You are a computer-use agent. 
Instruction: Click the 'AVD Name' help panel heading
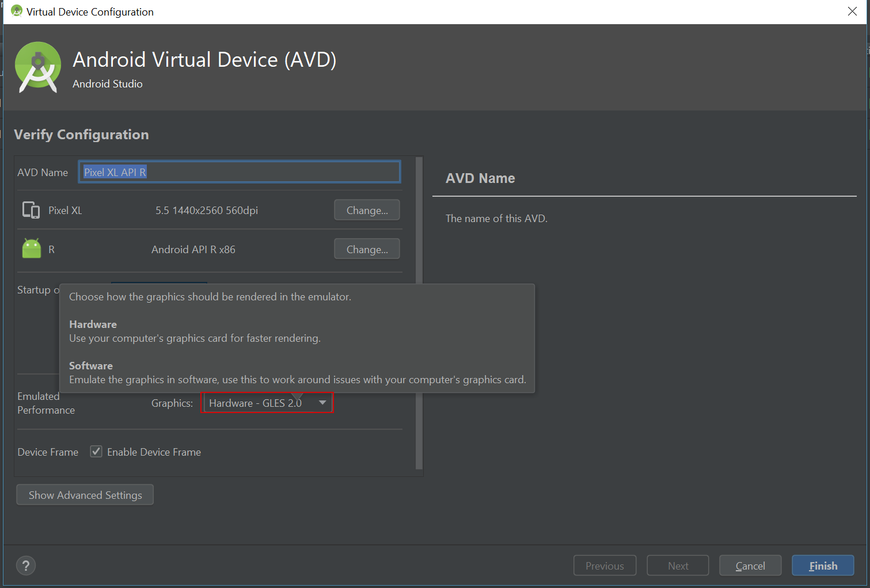click(x=480, y=178)
